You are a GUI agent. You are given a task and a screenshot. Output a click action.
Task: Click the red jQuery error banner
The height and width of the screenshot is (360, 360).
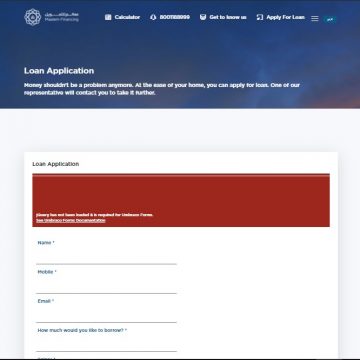click(x=181, y=200)
